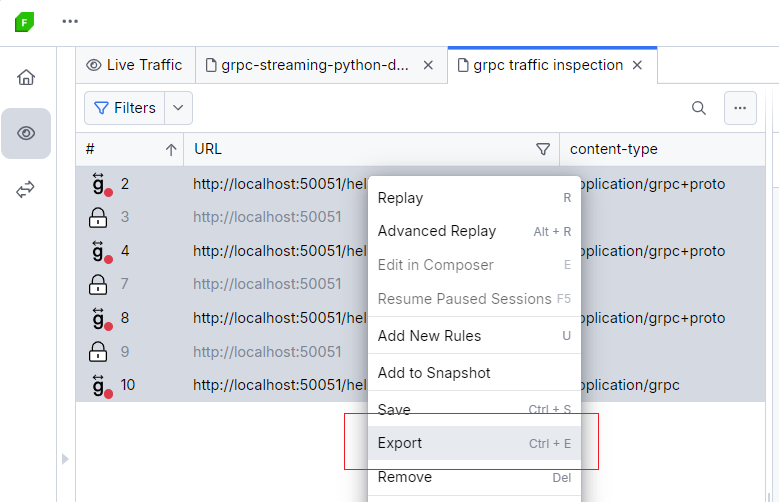Click the # column header
This screenshot has height=502, width=779.
[130, 149]
